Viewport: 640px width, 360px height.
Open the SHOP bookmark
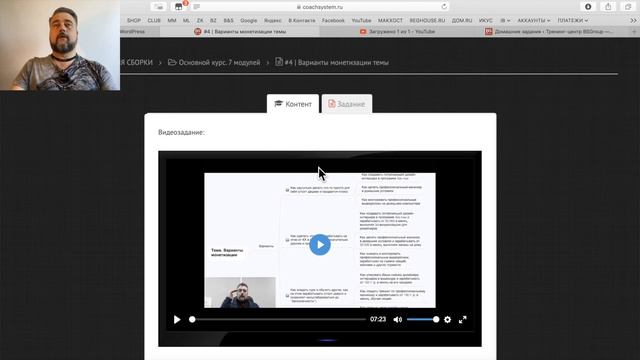coord(134,20)
